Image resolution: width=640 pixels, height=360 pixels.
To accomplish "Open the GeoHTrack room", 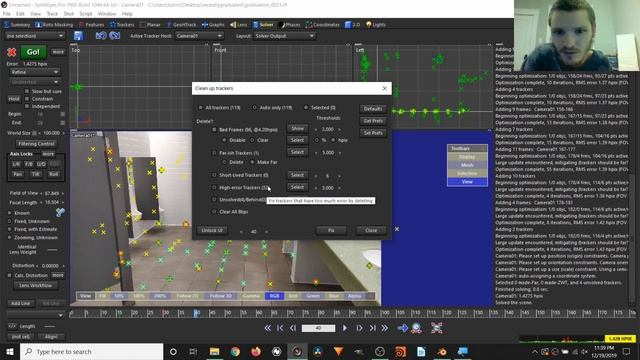I will click(x=182, y=24).
